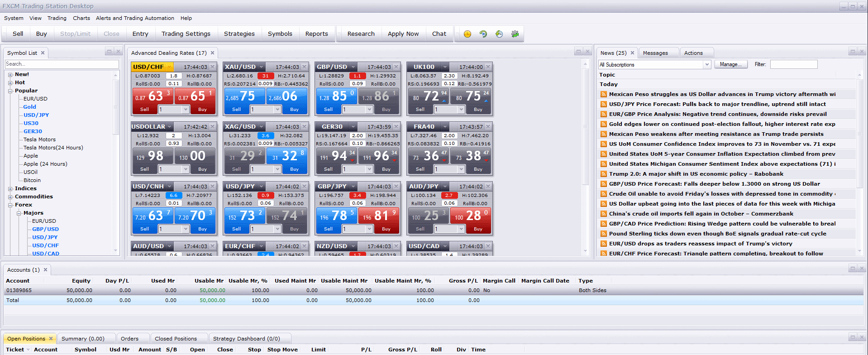Click the News Filter input field

coord(794,65)
